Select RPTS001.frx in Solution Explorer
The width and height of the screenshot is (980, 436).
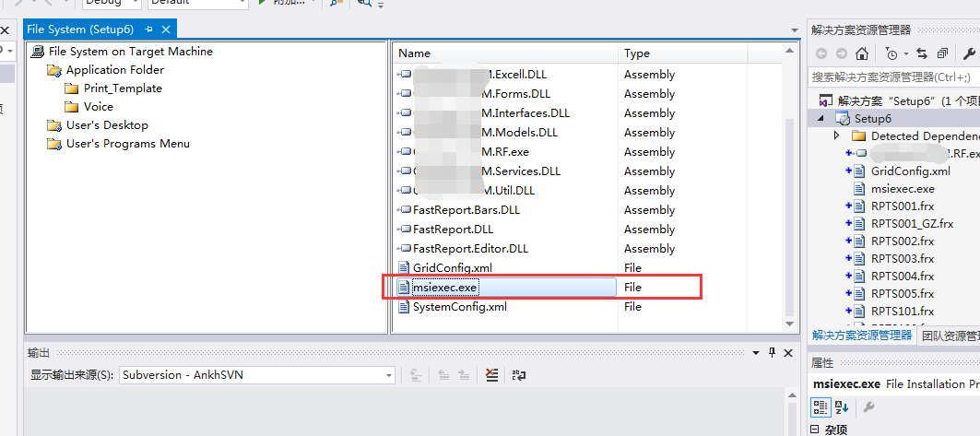[x=903, y=206]
